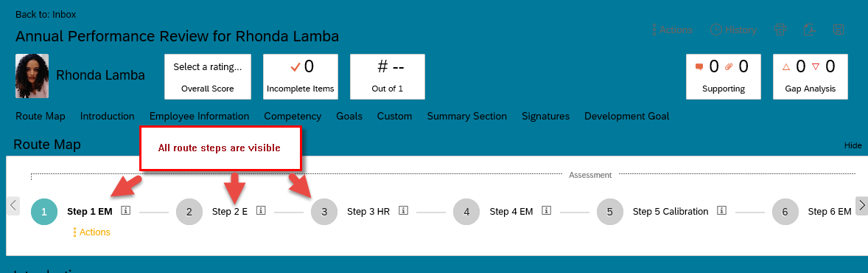This screenshot has height=273, width=868.
Task: Open the header Actions menu
Action: (673, 30)
